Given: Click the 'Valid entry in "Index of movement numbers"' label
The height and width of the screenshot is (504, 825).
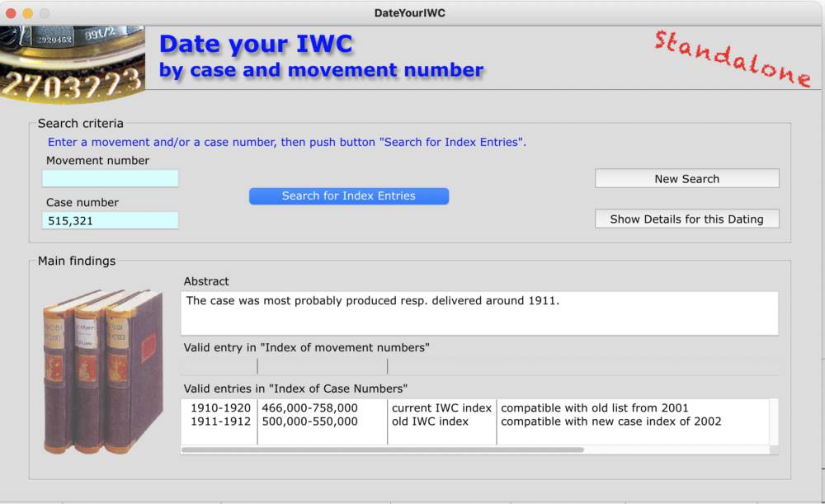Looking at the screenshot, I should pyautogui.click(x=307, y=348).
